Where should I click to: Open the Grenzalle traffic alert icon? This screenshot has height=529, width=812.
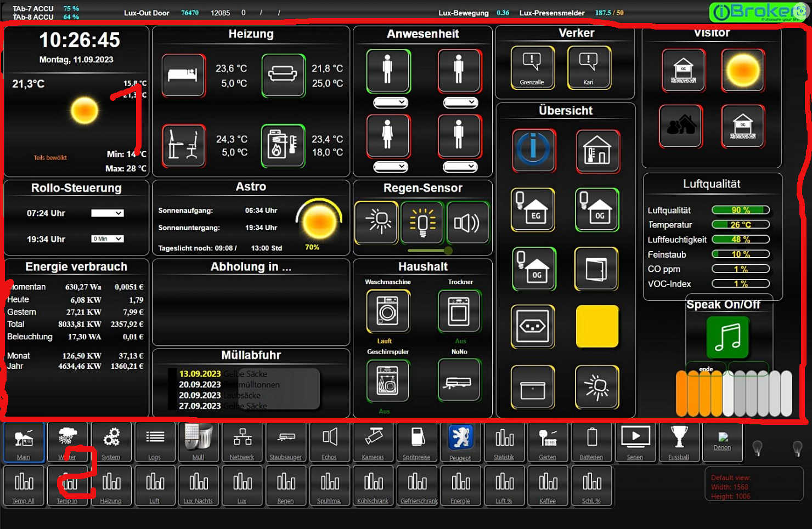(x=532, y=68)
